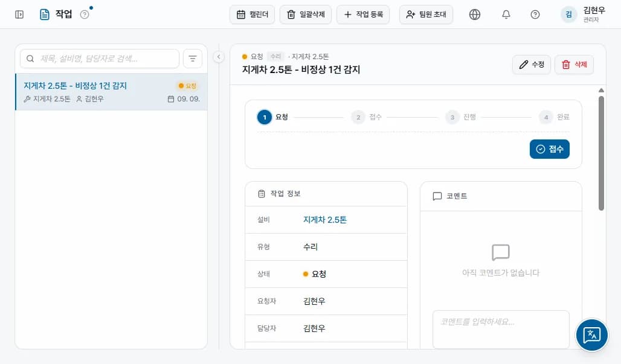Click the detail panel scrollbar thumb
This screenshot has width=621, height=364.
[601, 153]
